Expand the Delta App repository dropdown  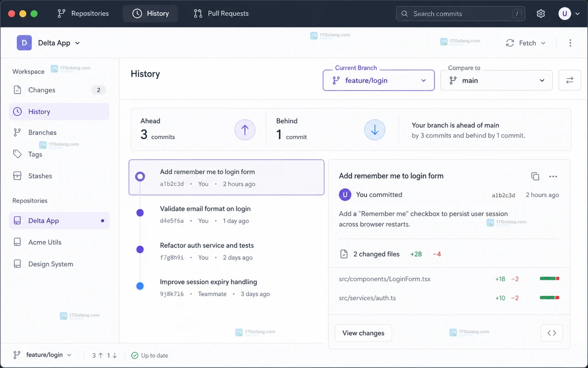[77, 43]
